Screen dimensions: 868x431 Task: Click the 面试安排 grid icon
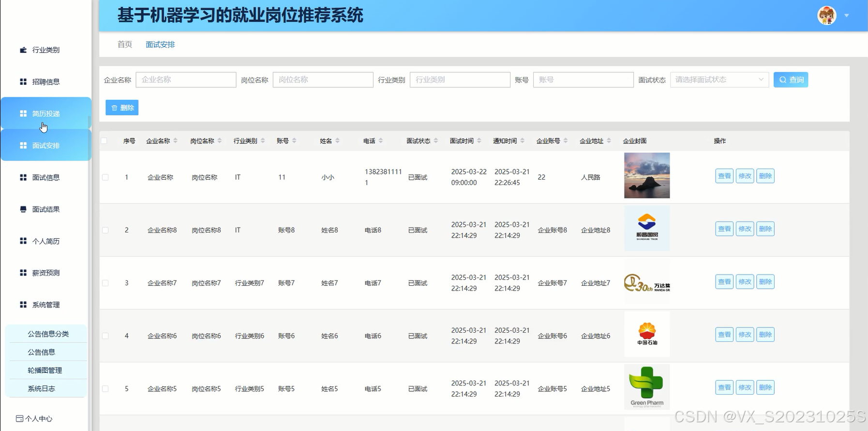pos(23,146)
